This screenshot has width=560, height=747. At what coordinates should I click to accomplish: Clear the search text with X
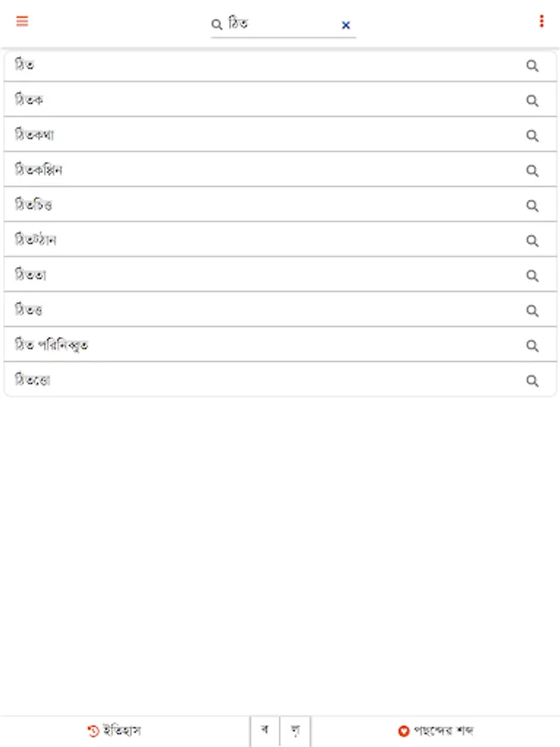[x=346, y=26]
